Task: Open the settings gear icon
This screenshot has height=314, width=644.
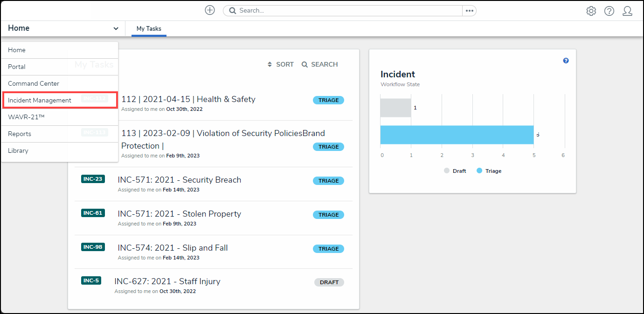Action: click(x=591, y=11)
